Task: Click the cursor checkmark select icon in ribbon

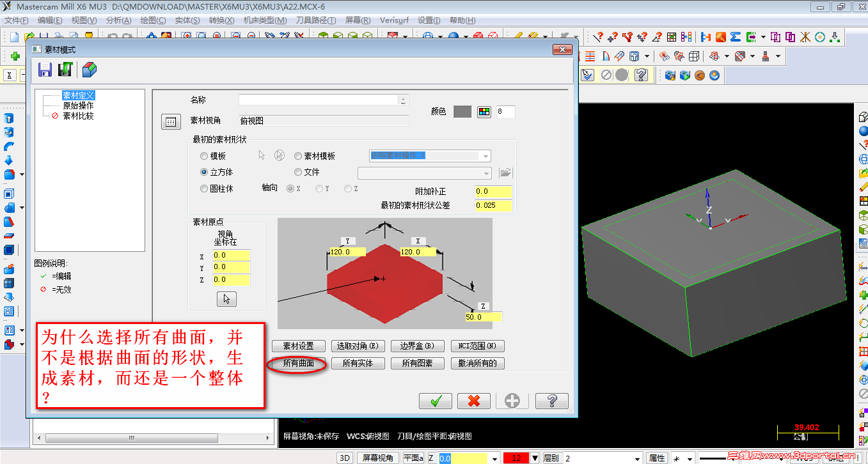Action: click(x=588, y=75)
